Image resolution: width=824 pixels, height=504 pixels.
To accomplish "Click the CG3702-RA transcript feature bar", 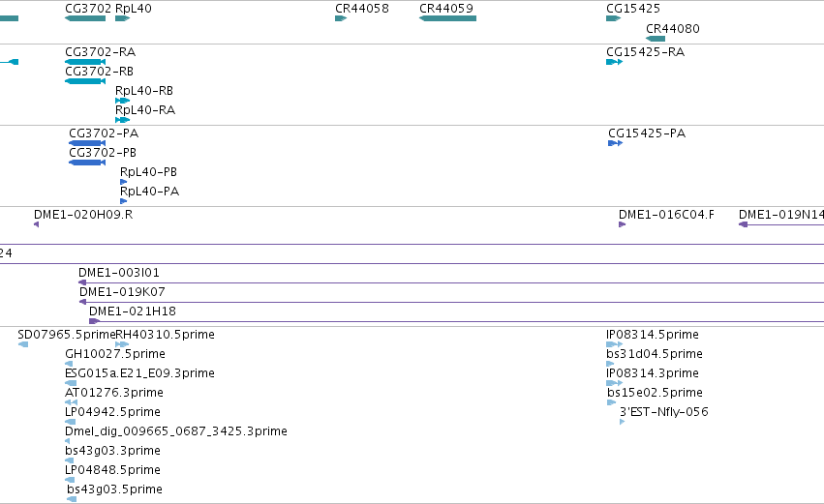I will 85,62.
